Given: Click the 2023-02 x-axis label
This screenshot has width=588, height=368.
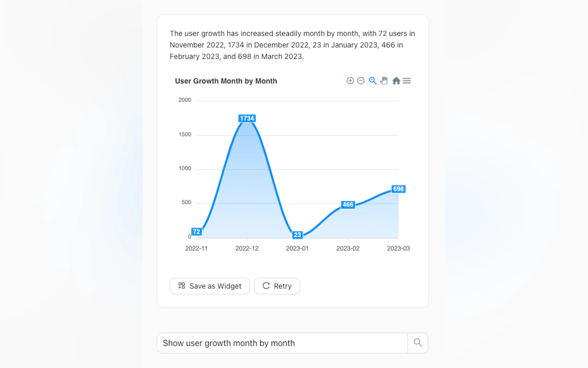Looking at the screenshot, I should tap(348, 248).
